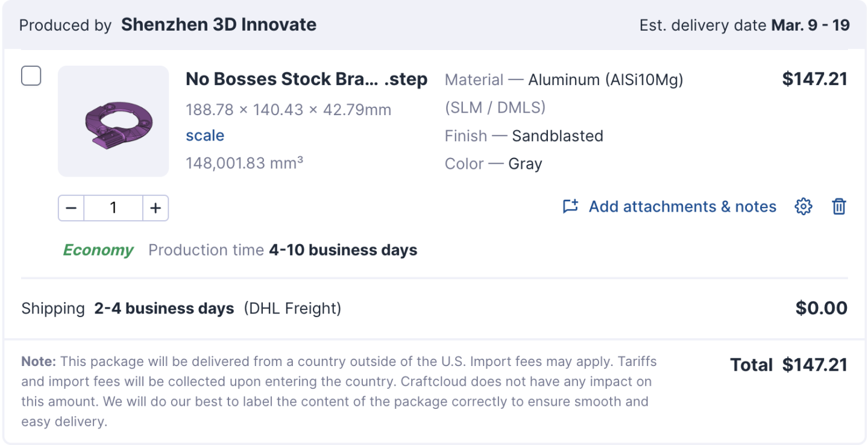Click the Aluminum (AlSi10Mg) material text
The width and height of the screenshot is (868, 445).
[605, 80]
